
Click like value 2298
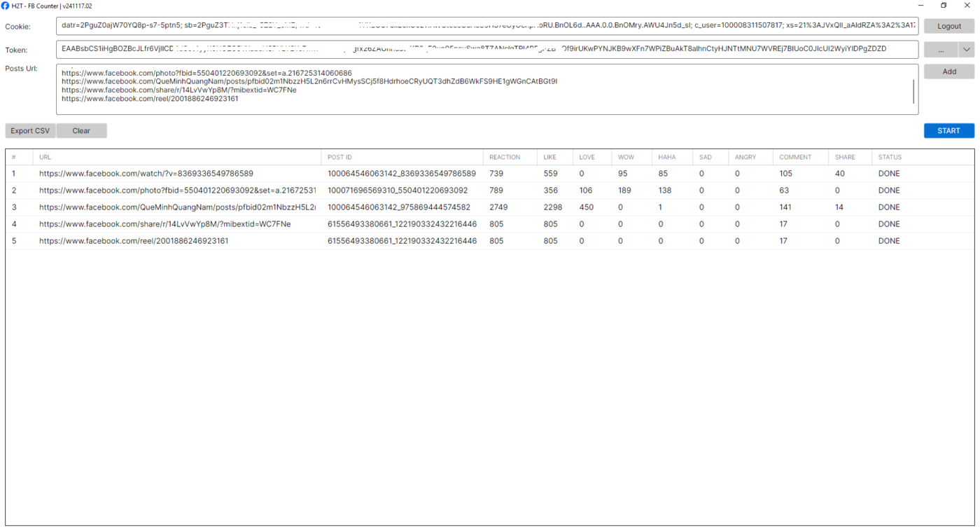pyautogui.click(x=553, y=207)
